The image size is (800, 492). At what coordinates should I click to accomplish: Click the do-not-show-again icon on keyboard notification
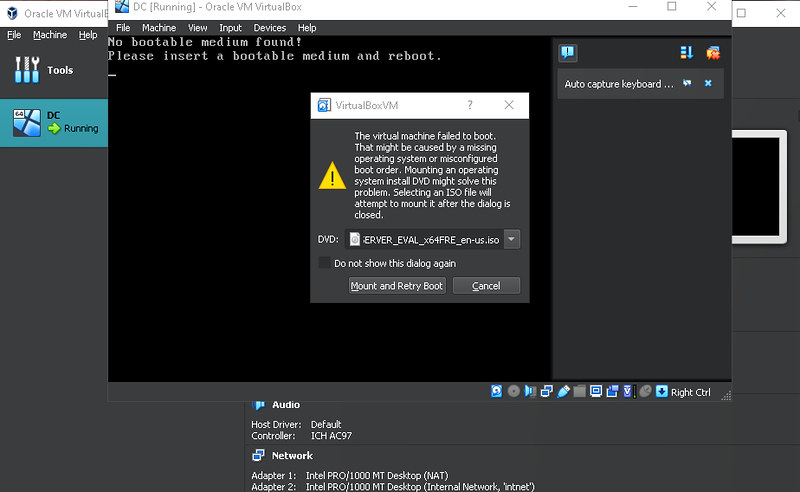(x=687, y=83)
